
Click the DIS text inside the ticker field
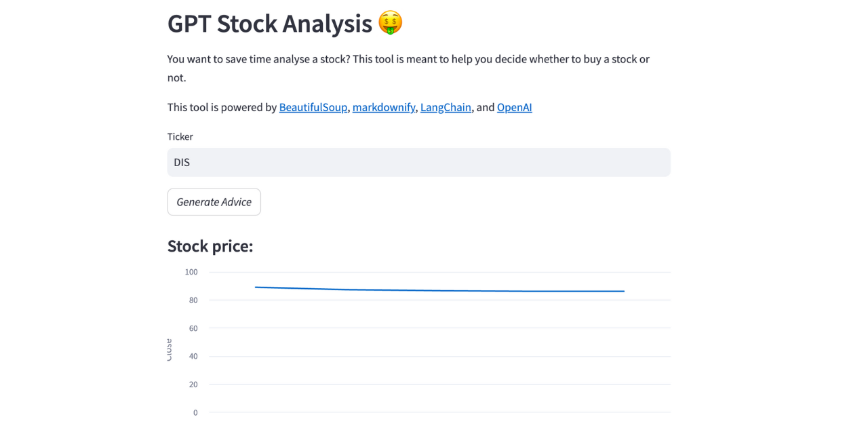(x=182, y=162)
